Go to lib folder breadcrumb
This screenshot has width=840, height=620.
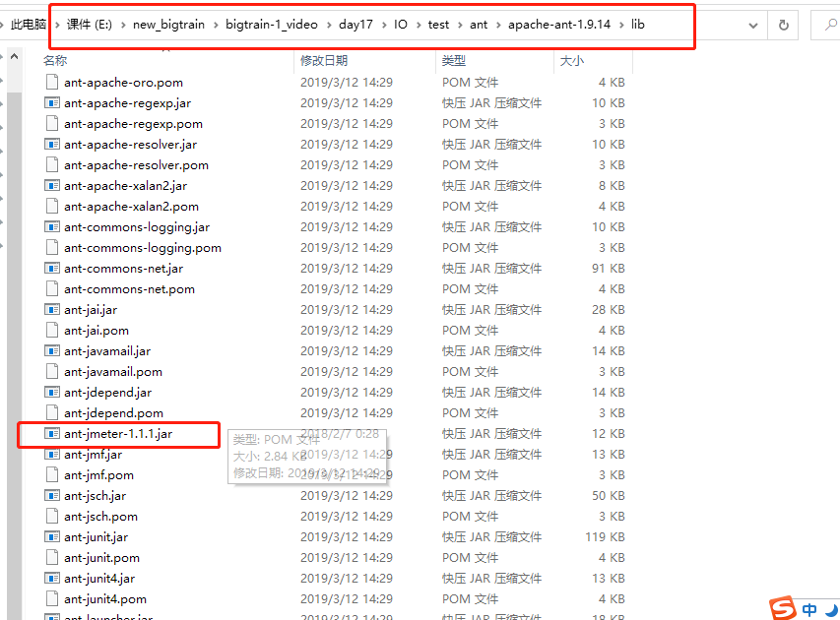637,25
